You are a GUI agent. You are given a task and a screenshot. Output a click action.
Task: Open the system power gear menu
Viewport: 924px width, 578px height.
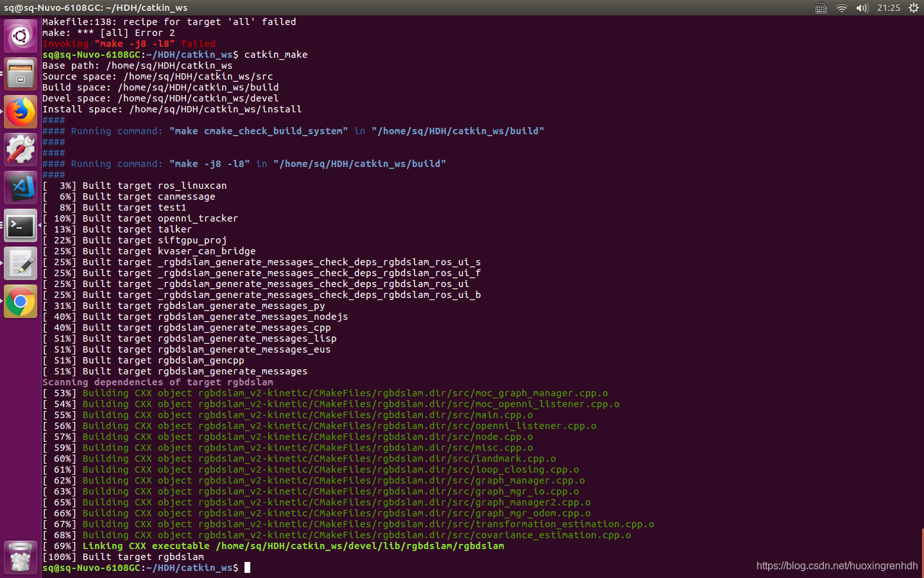click(914, 8)
